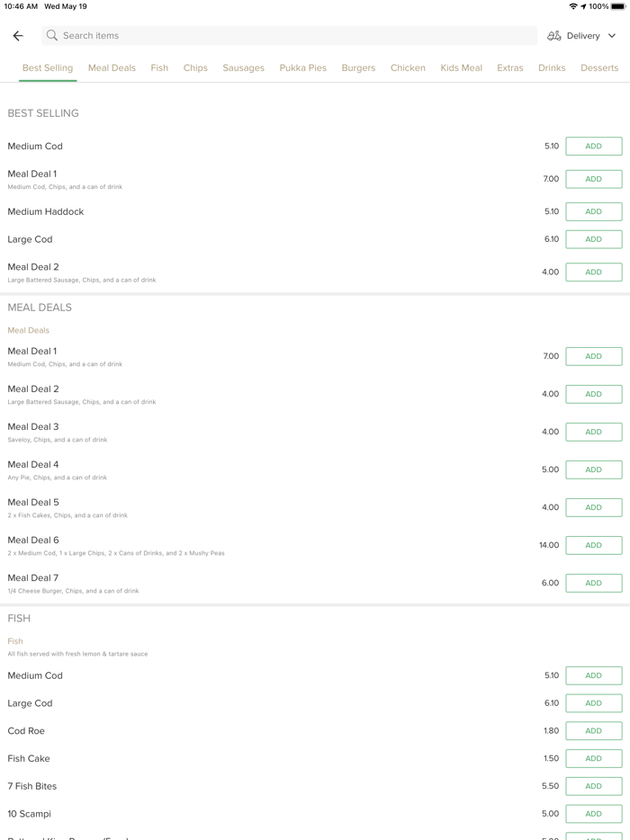Add Cod Roe to the order
This screenshot has width=630, height=840.
tap(593, 731)
